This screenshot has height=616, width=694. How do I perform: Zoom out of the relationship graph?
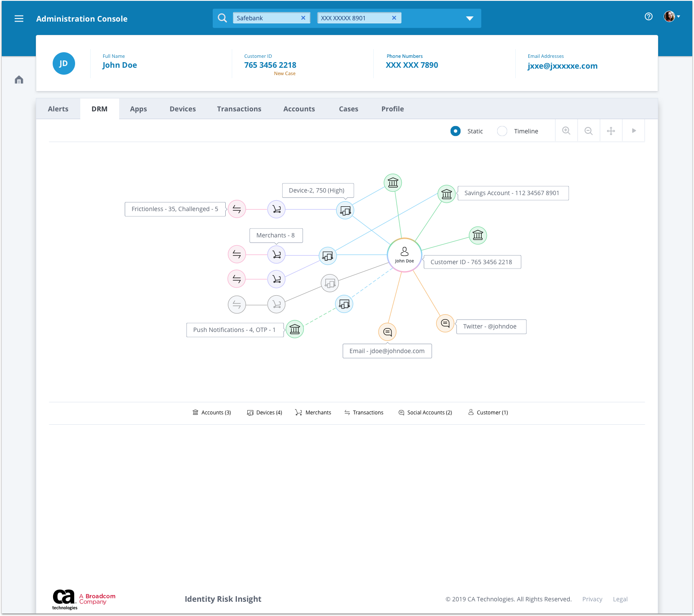[588, 131]
